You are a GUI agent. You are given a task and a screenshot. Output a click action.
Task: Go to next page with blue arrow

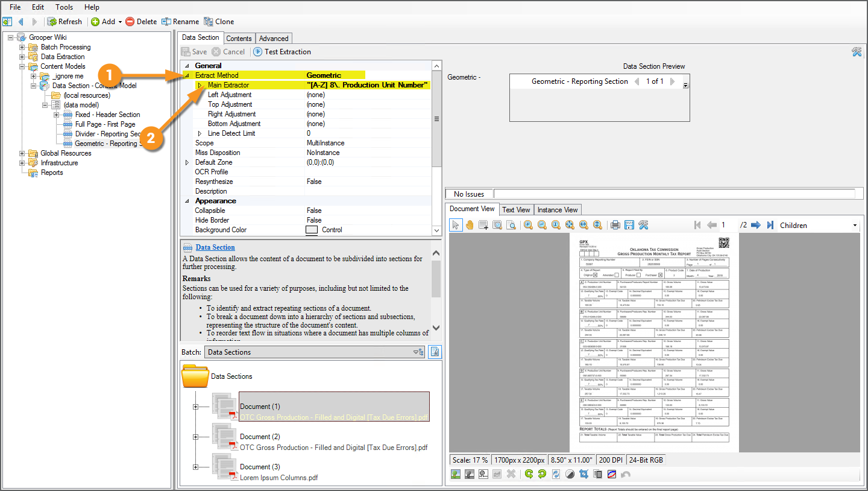[x=756, y=225]
